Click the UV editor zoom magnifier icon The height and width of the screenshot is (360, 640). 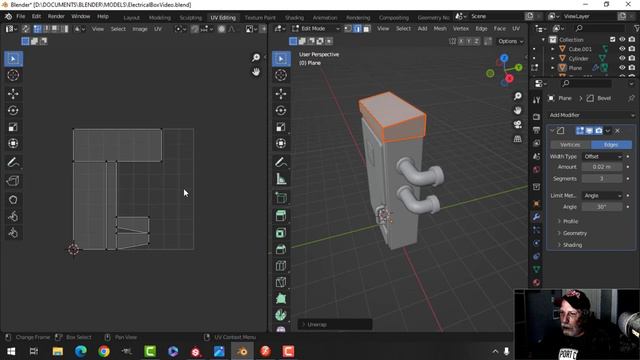256,58
